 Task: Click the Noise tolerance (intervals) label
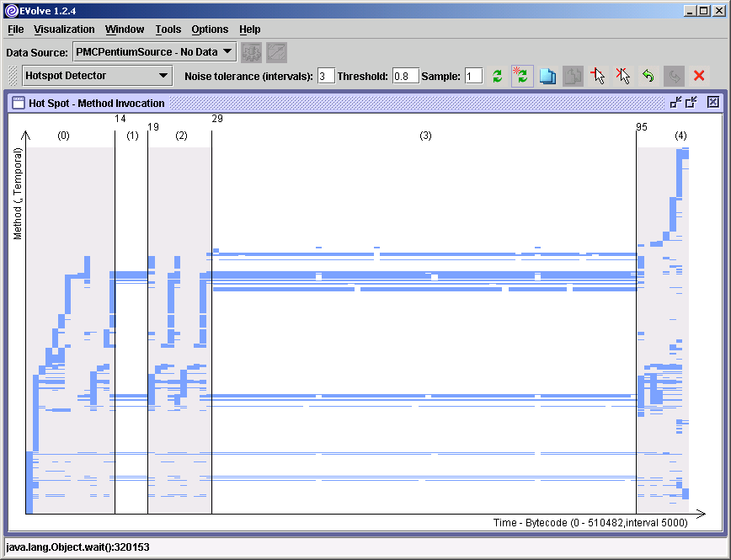pos(249,76)
